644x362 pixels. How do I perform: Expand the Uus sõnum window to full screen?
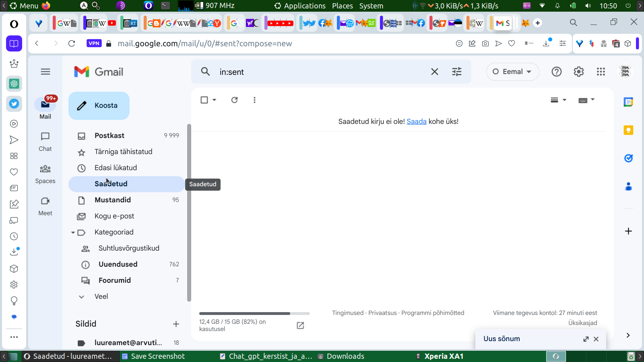click(x=586, y=339)
